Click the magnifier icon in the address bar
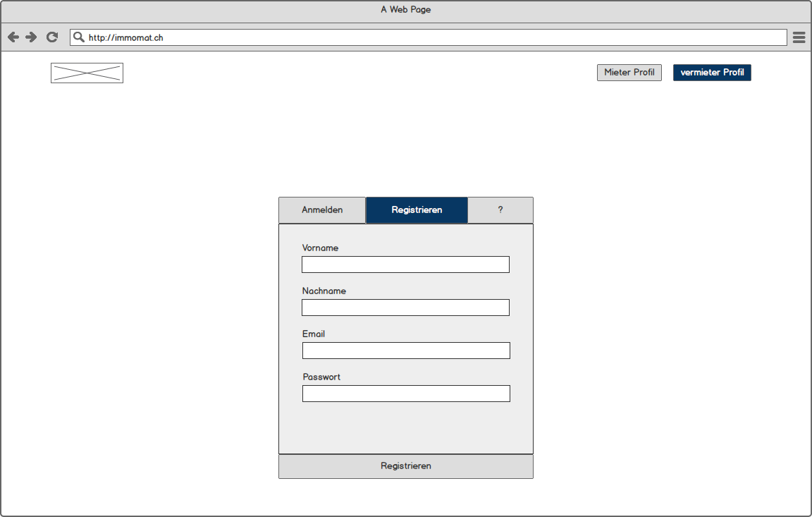 click(79, 37)
